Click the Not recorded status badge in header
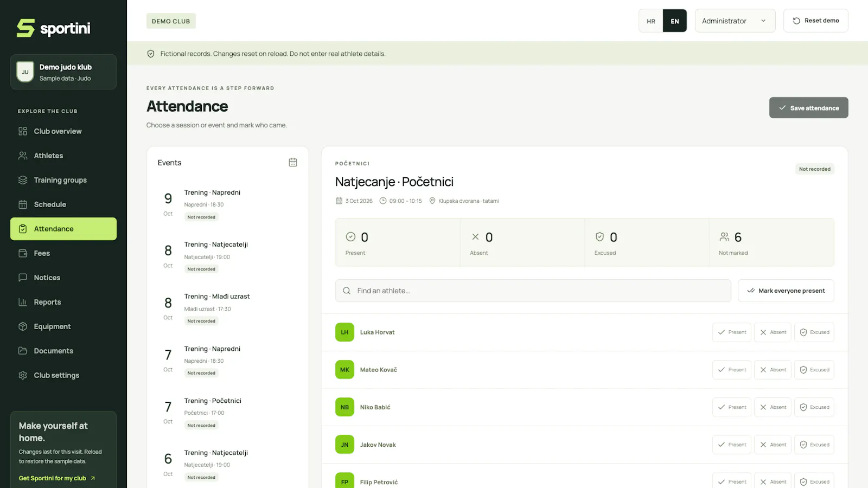Screen dimensions: 868x488 814,169
